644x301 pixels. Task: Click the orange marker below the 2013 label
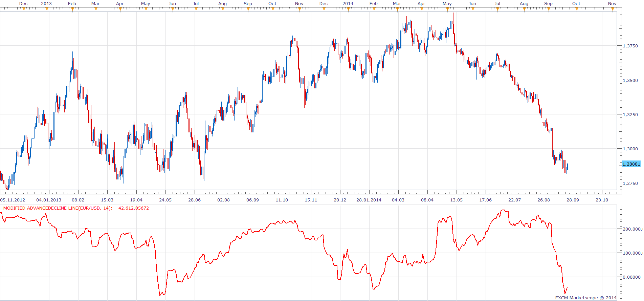click(x=47, y=9)
